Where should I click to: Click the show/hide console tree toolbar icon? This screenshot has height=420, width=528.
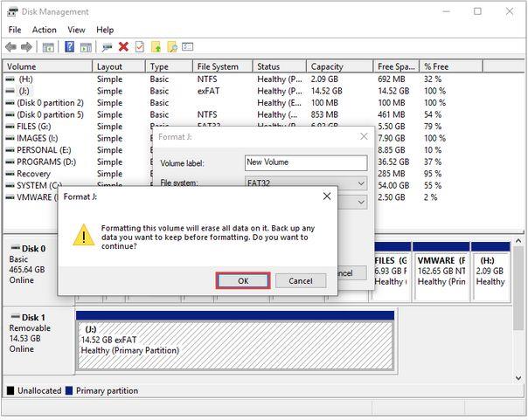tap(48, 47)
